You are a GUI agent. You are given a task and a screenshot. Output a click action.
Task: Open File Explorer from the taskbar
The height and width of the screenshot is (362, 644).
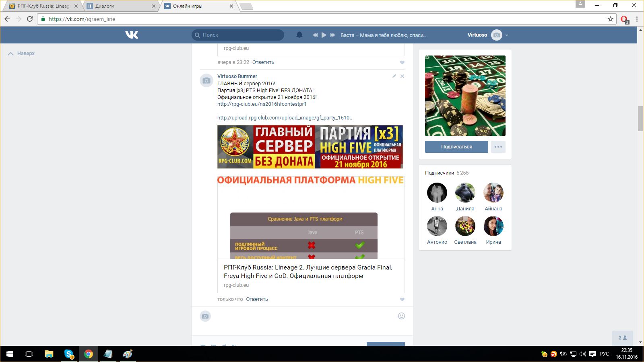point(49,354)
